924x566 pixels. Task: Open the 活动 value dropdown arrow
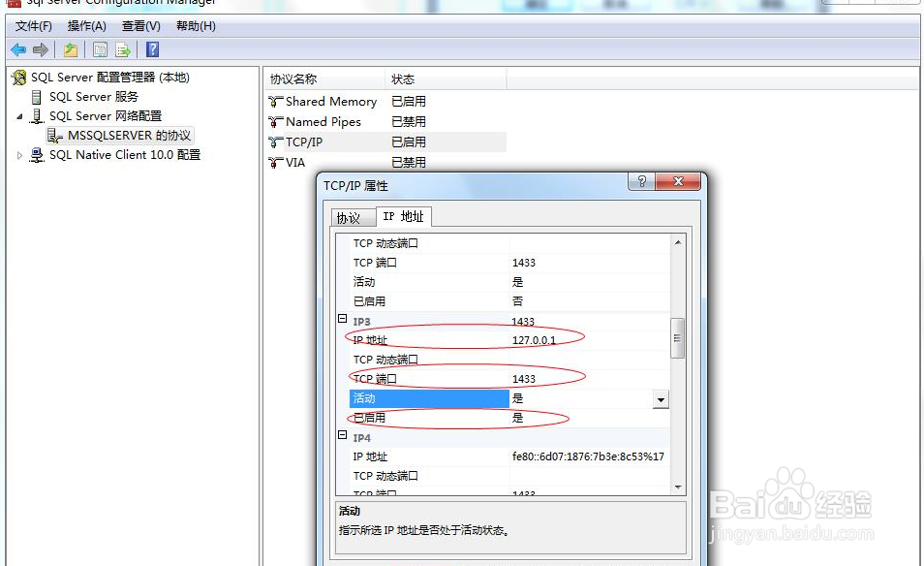pyautogui.click(x=661, y=399)
